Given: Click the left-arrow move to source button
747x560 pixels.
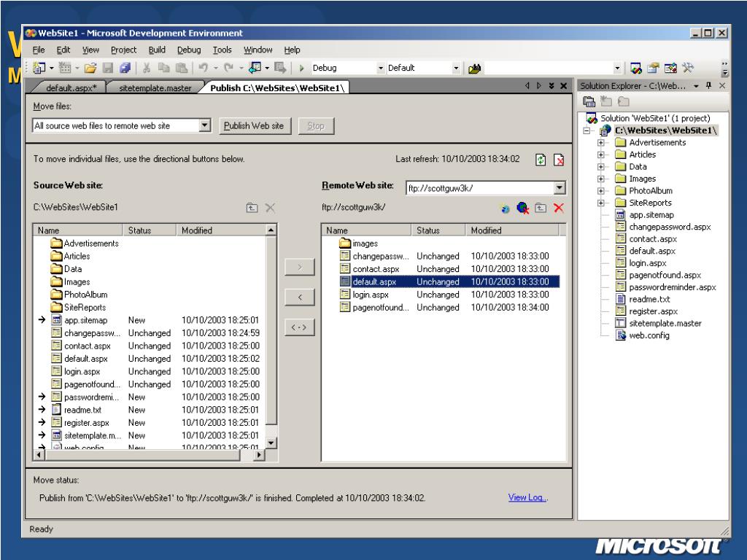Looking at the screenshot, I should [300, 297].
